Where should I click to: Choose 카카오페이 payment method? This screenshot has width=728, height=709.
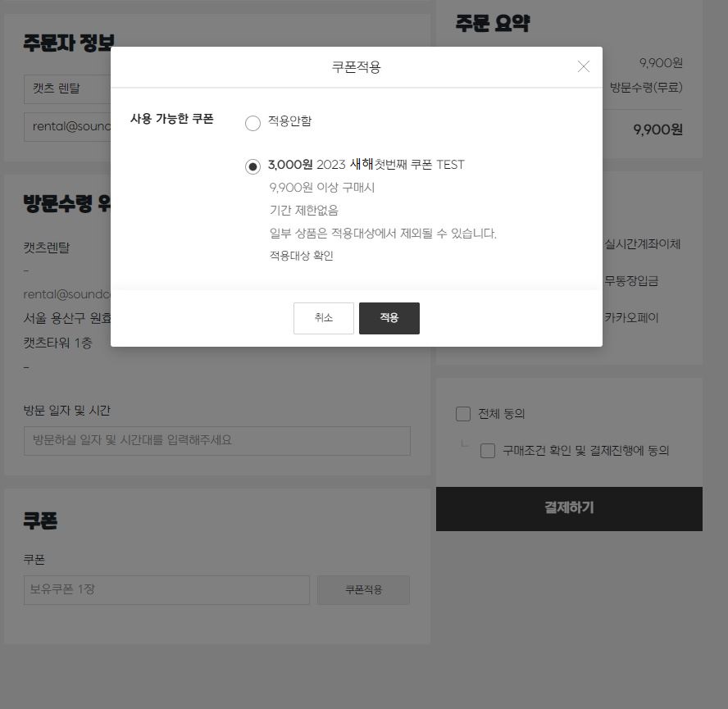click(x=631, y=317)
